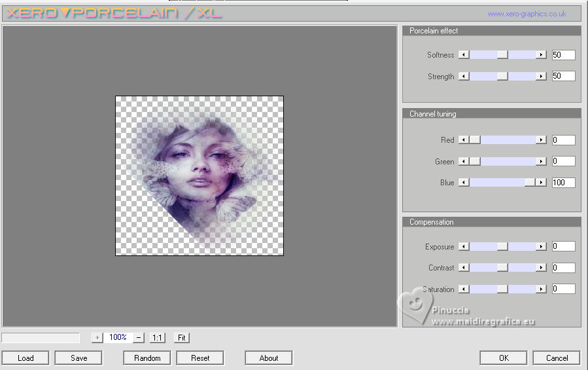Image resolution: width=588 pixels, height=370 pixels.
Task: Click the Strength slider right arrow
Action: 541,77
